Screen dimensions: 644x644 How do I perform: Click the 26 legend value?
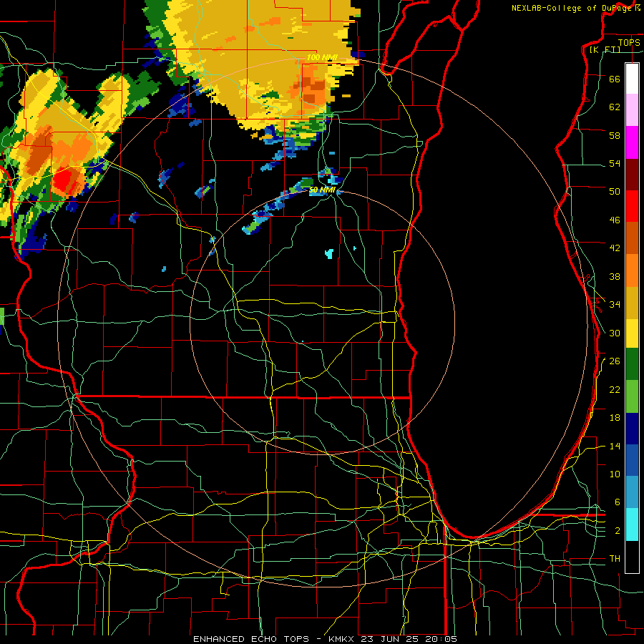[615, 361]
